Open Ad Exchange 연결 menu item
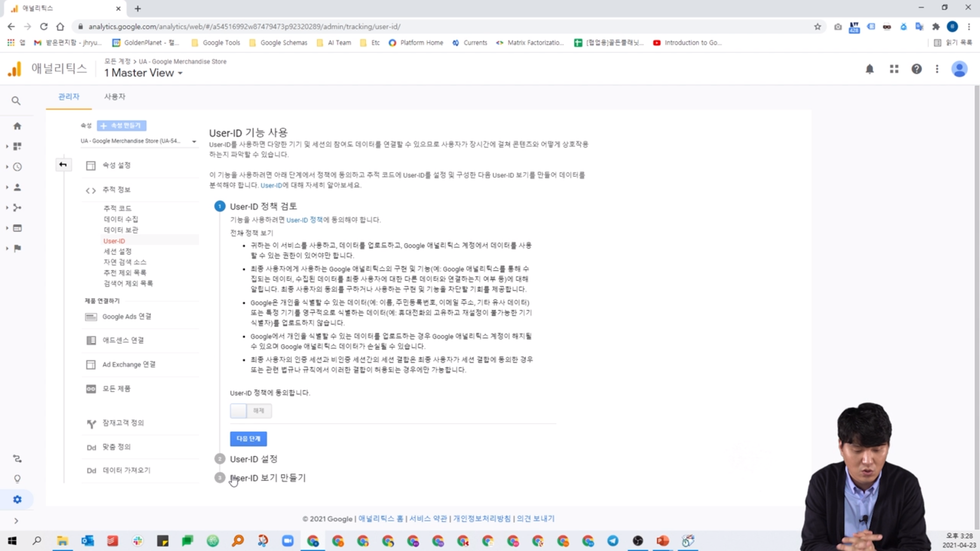 [129, 365]
